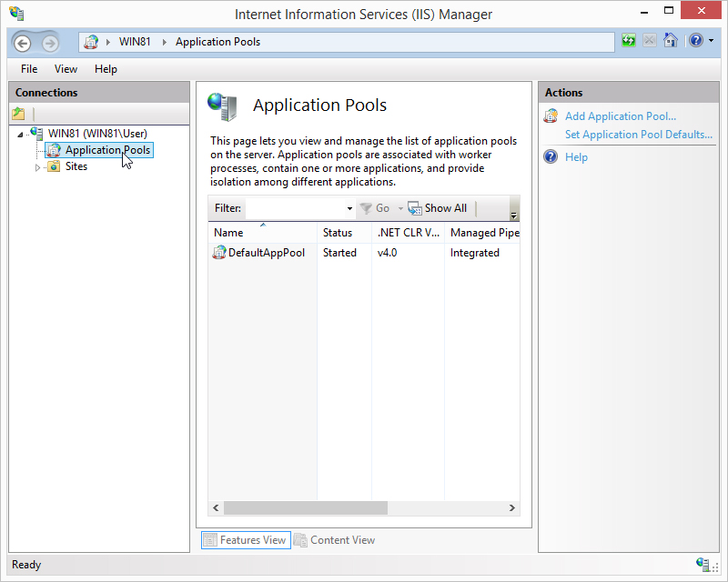Screen dimensions: 728x582
Task: Click the v4.0 CLR version cell
Action: pos(388,253)
